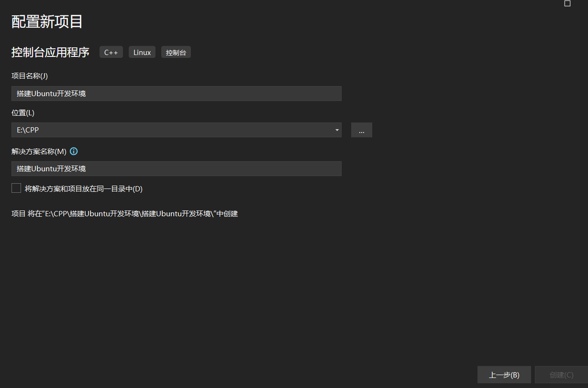Click the 解决方案名称(M) label
The width and height of the screenshot is (588, 388).
(x=39, y=151)
